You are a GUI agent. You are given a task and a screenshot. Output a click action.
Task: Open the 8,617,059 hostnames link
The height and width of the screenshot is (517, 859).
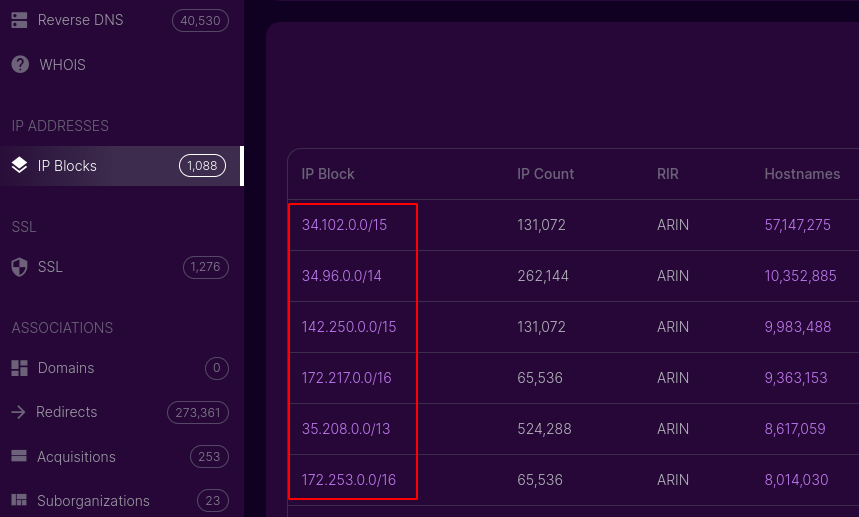click(x=795, y=429)
